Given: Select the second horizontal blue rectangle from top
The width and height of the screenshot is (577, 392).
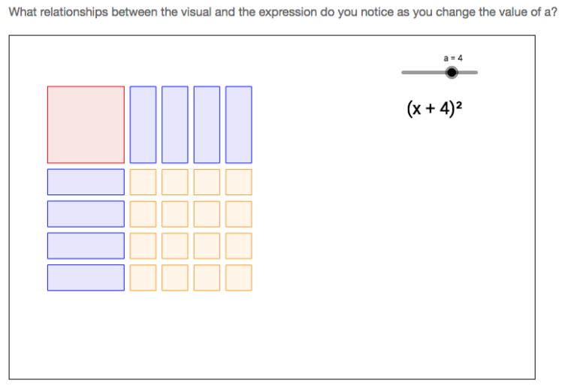Looking at the screenshot, I should (86, 213).
